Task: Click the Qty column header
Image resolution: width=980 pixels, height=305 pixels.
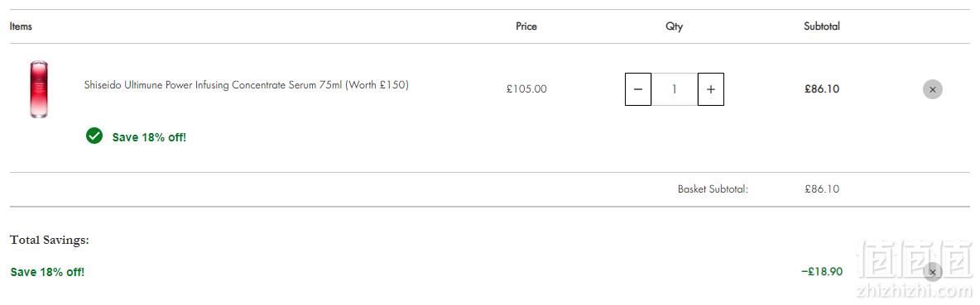Action: click(x=675, y=26)
